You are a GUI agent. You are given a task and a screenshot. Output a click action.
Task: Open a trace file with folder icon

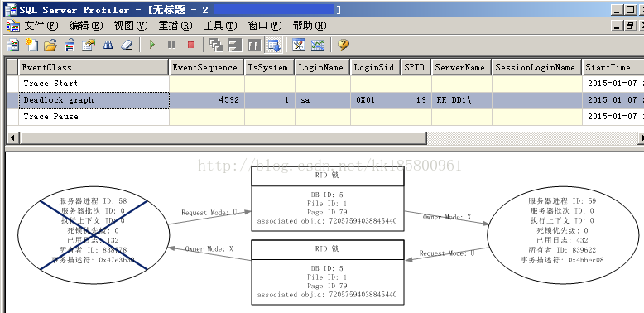point(50,45)
